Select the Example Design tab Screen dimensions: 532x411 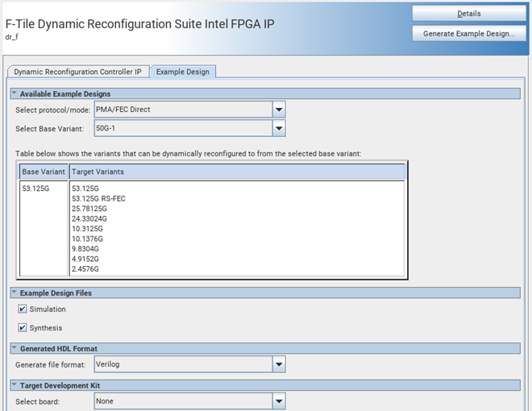183,72
